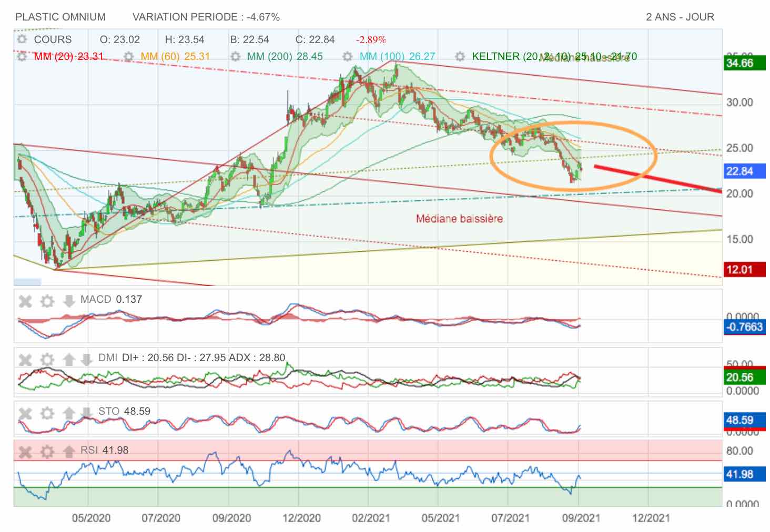770x532 pixels.
Task: Click the -0.7663 MACD value tag
Action: tap(745, 328)
